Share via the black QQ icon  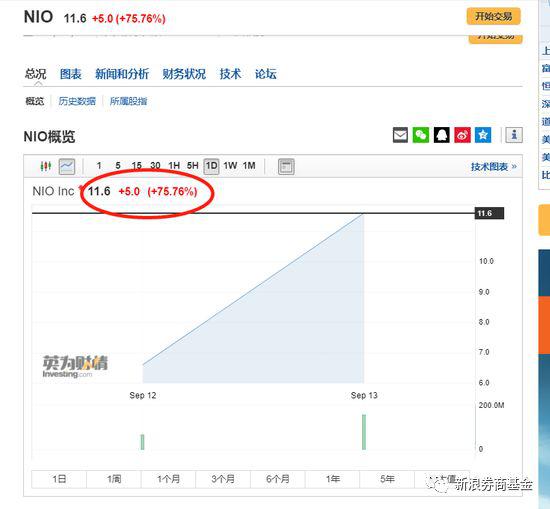click(442, 135)
